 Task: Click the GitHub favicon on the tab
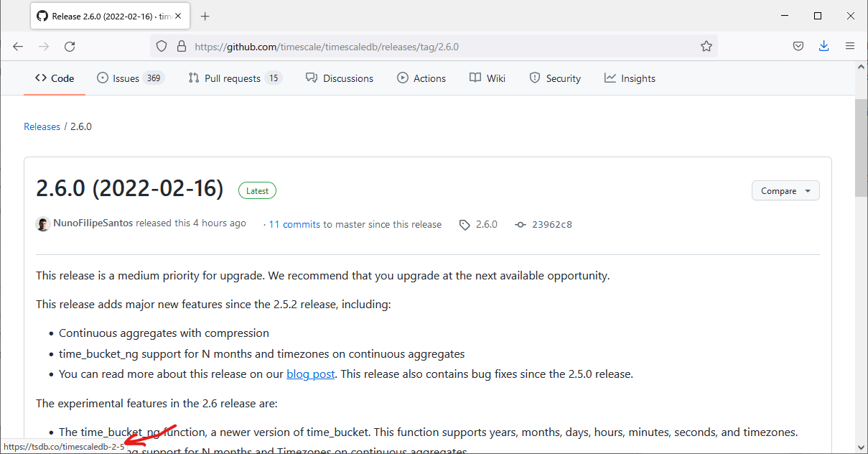coord(42,16)
